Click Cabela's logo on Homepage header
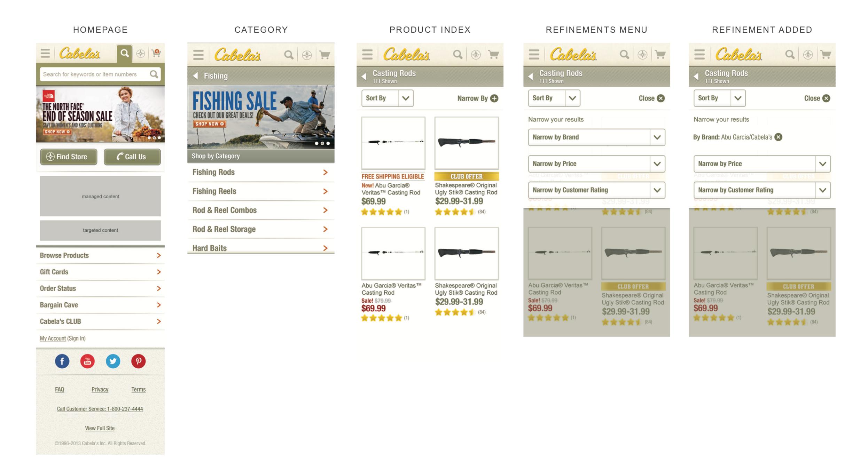Screen dimensions: 868x462 (x=80, y=53)
